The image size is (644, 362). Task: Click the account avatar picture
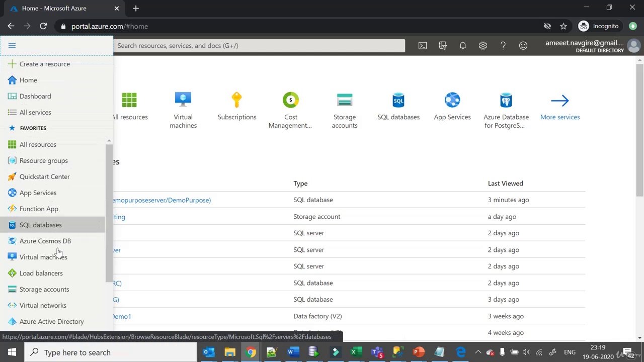click(634, 46)
